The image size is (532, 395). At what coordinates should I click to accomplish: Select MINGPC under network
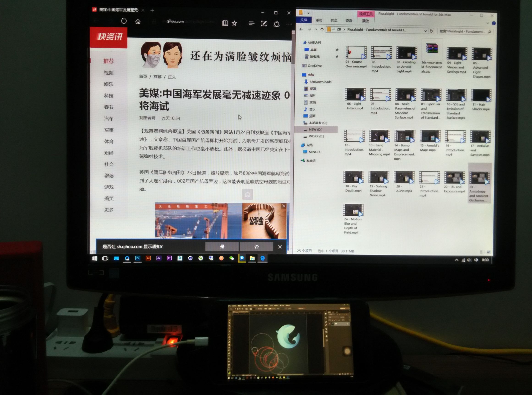(x=315, y=152)
